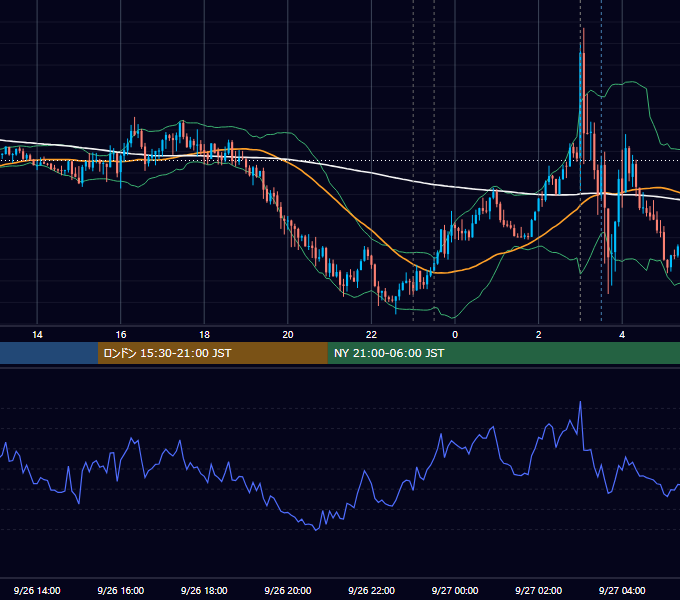Click the 20 hour axis label
680x600 pixels.
288,335
